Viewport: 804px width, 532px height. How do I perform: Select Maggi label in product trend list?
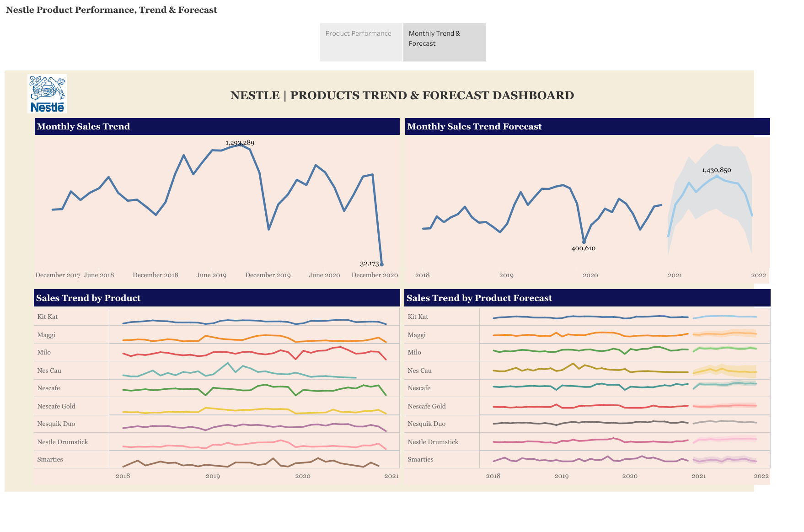[46, 335]
